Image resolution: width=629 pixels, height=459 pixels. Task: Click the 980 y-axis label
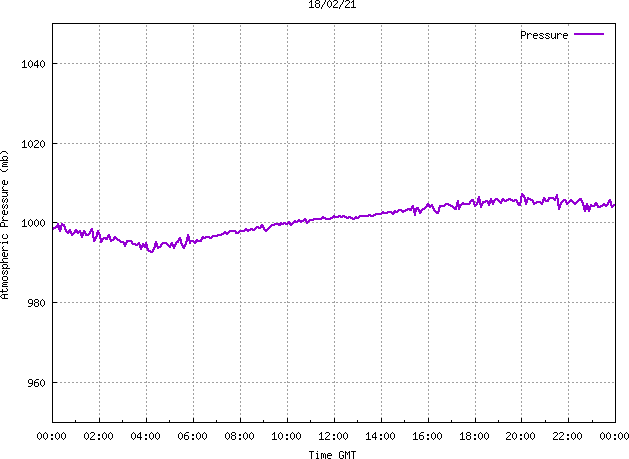coord(37,303)
